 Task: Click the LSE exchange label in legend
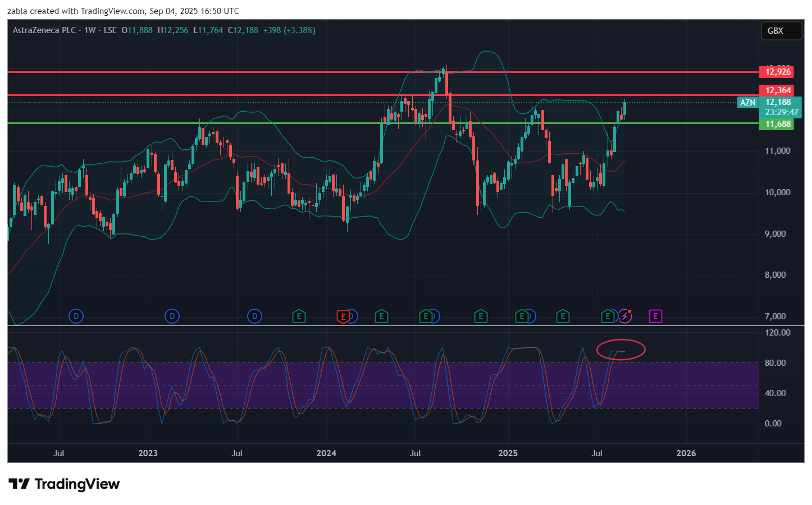pos(110,30)
